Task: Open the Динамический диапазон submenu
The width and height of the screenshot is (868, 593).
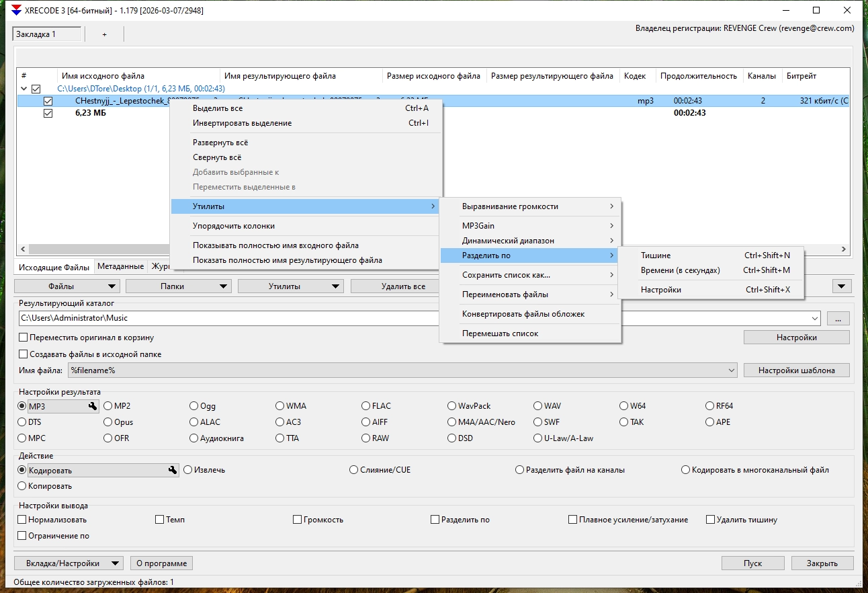Action: click(x=531, y=241)
